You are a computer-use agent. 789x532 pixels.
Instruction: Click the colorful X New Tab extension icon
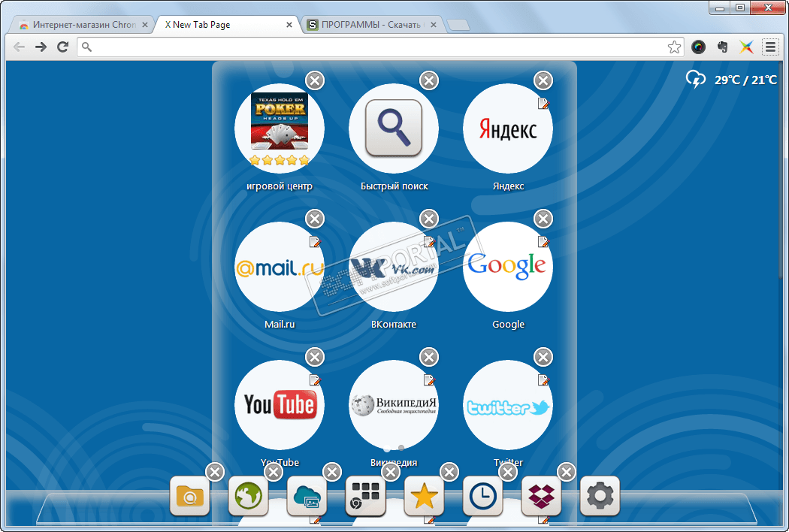pyautogui.click(x=746, y=47)
